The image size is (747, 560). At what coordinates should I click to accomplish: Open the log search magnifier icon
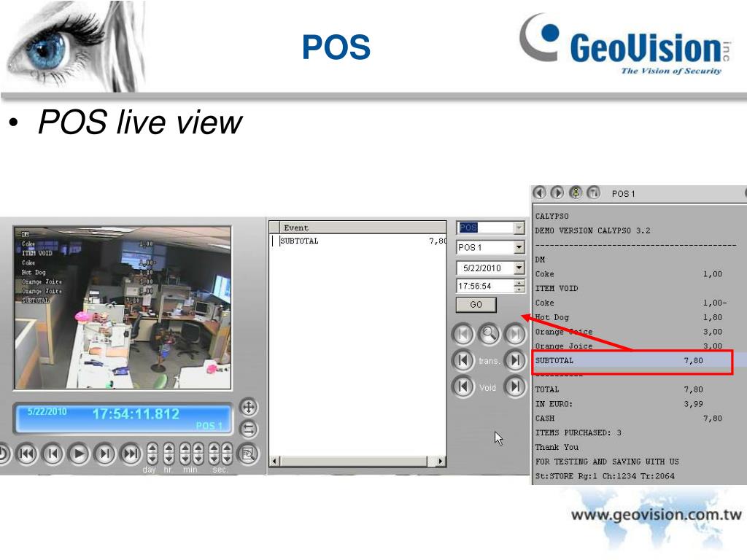click(x=248, y=454)
